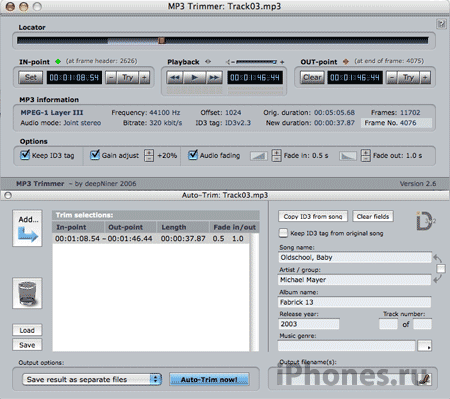The width and height of the screenshot is (450, 399).
Task: Click the Fade in/out column header
Action: coord(234,227)
